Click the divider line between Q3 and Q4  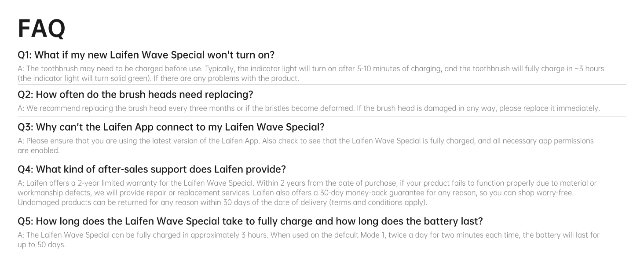click(x=322, y=159)
